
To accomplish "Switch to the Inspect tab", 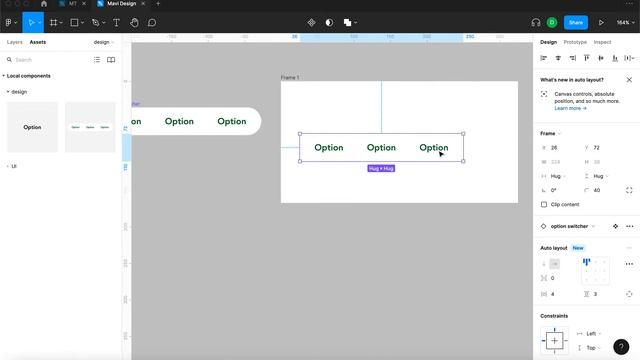I will tap(602, 42).
